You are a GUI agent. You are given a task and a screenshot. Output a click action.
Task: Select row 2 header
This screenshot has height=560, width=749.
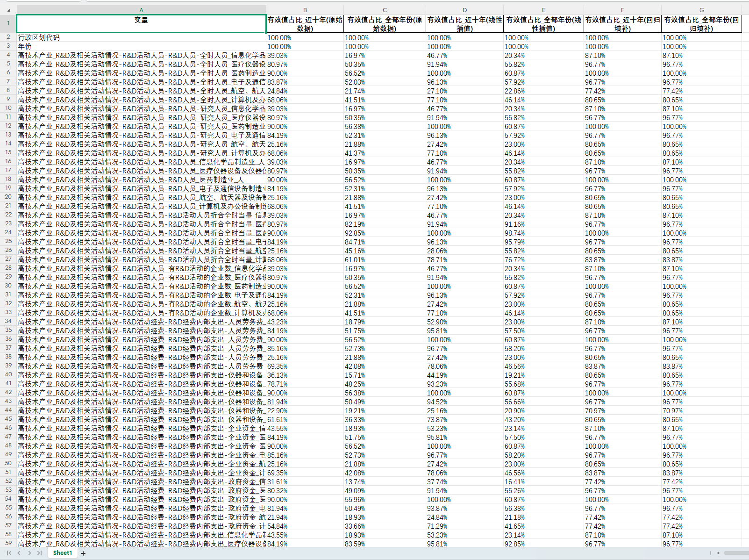click(8, 37)
